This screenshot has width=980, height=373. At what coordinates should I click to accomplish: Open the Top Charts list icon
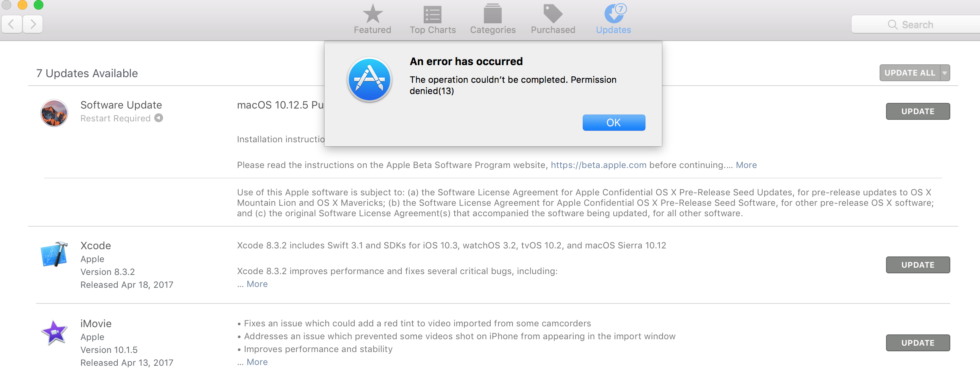pos(433,14)
